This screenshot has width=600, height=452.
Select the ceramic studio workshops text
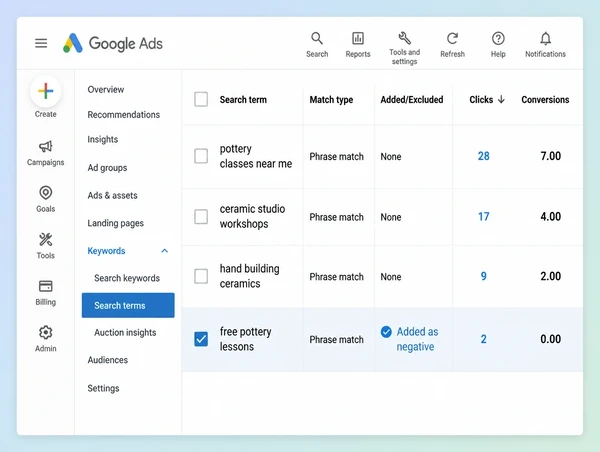252,217
